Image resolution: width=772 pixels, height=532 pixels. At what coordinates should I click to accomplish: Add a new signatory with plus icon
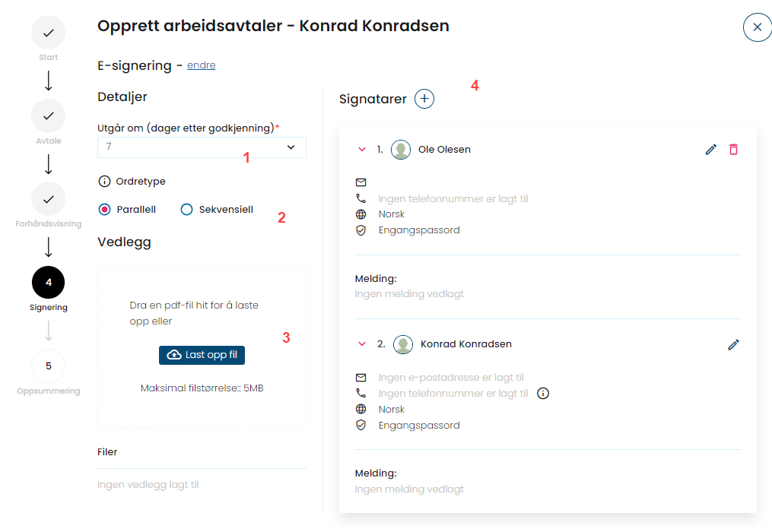(x=424, y=99)
